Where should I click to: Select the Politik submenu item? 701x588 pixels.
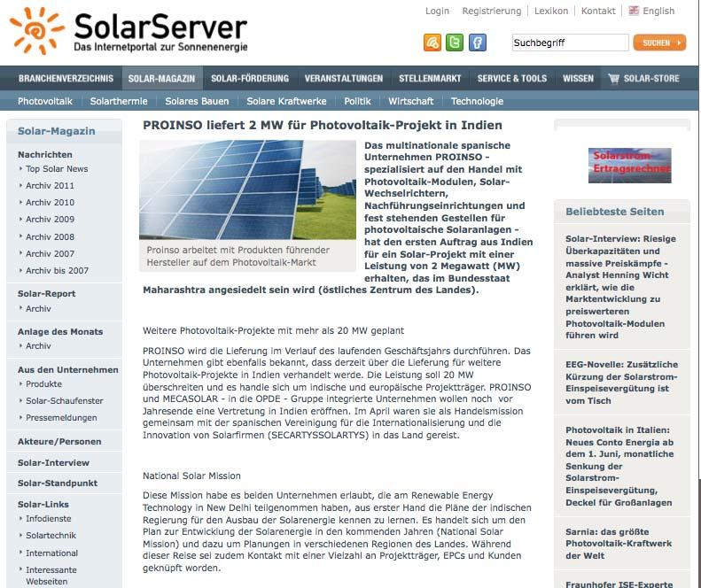(x=357, y=101)
